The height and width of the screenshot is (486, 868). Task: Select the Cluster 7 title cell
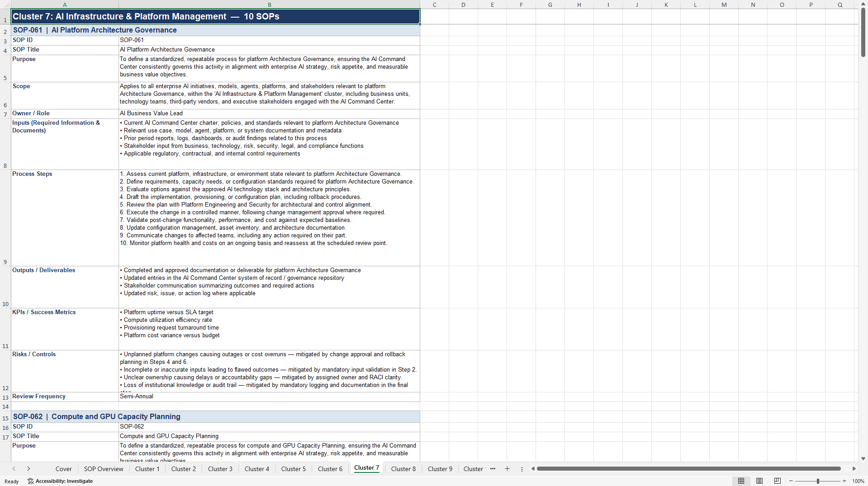[x=215, y=16]
